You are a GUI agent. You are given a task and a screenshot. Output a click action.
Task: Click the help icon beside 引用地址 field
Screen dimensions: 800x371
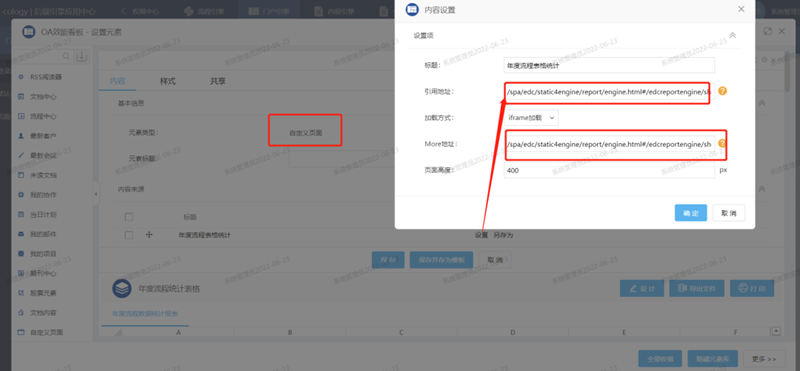pos(722,91)
